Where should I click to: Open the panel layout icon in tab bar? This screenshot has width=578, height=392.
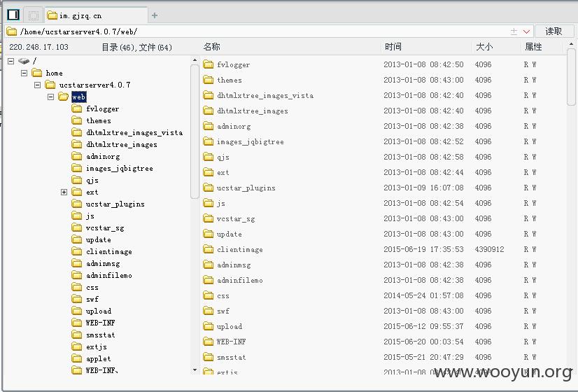coord(13,15)
